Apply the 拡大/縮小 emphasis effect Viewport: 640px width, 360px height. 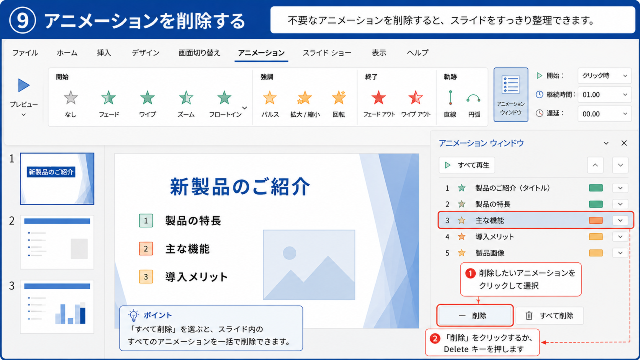(x=304, y=98)
